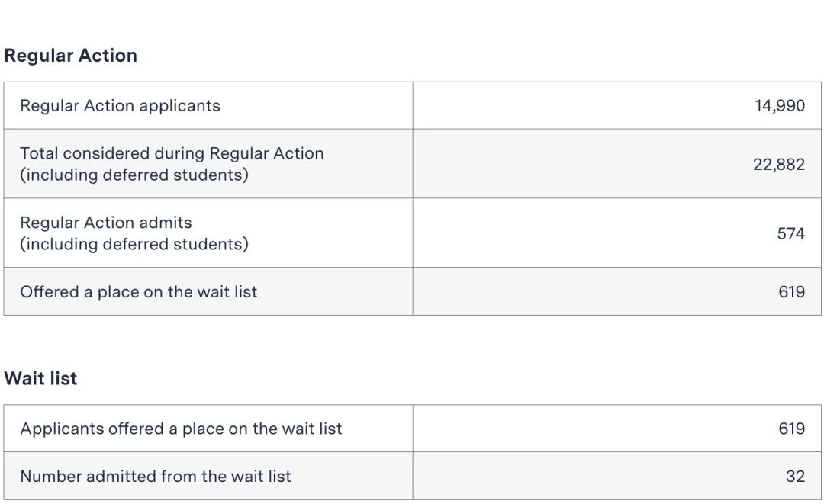Select the Wait list heading

40,378
